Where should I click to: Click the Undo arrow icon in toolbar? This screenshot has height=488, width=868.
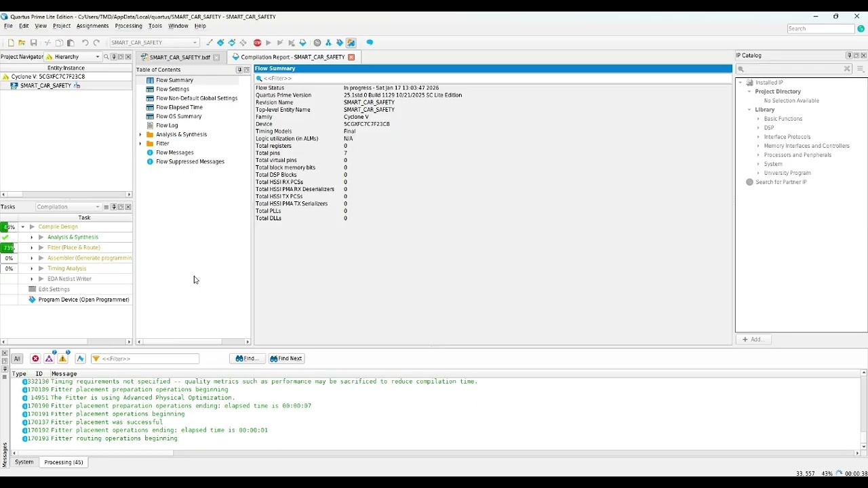85,43
